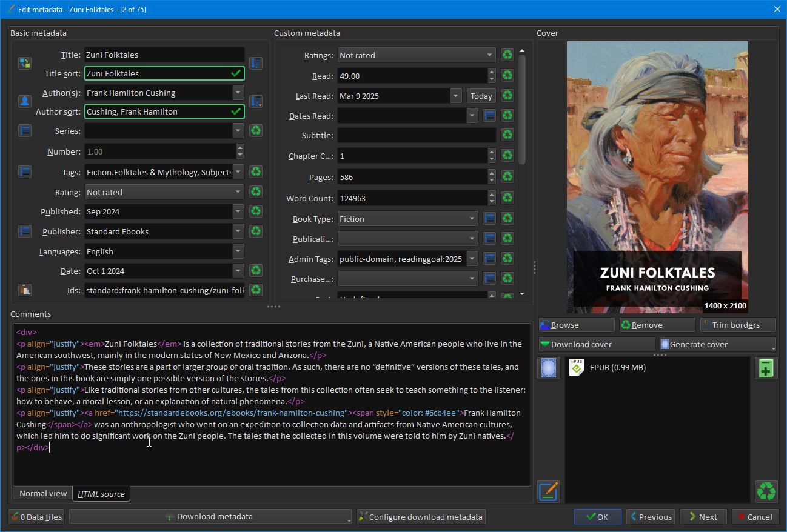Open the Last Read calendar dropdown
The image size is (787, 532).
pos(456,96)
